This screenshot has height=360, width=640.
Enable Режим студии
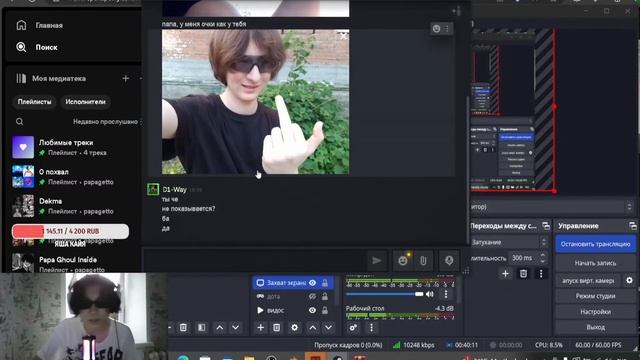point(595,296)
